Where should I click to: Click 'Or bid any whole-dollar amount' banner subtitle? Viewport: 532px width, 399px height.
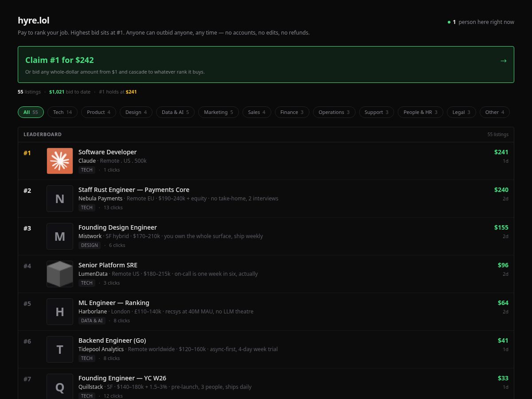click(115, 72)
